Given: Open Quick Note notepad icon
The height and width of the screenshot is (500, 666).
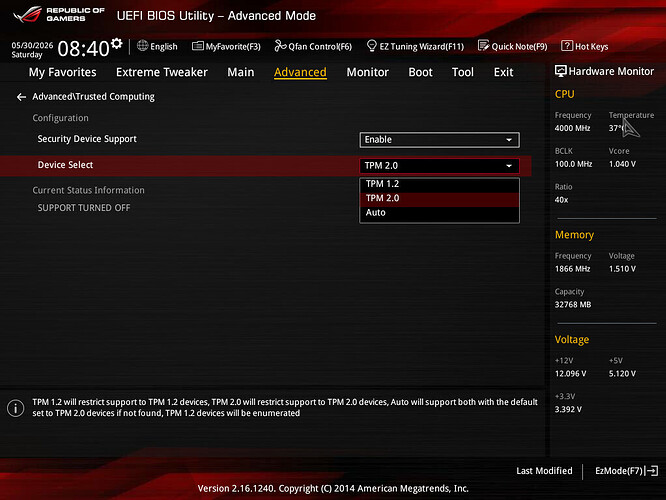Looking at the screenshot, I should click(x=483, y=45).
